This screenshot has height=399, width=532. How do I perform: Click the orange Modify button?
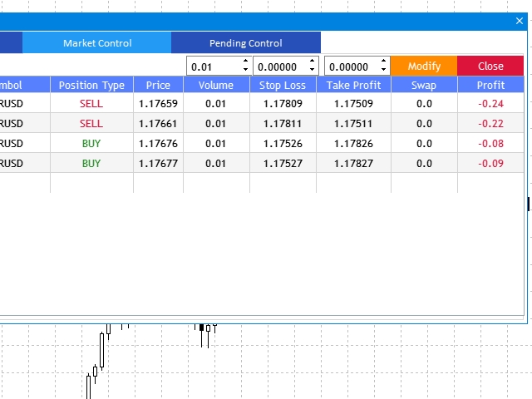coord(424,66)
